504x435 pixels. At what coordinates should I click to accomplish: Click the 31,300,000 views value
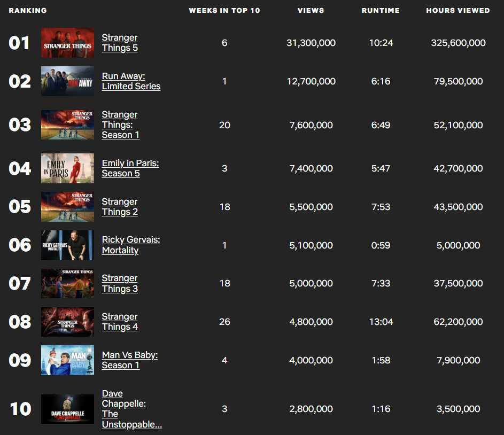pos(311,43)
